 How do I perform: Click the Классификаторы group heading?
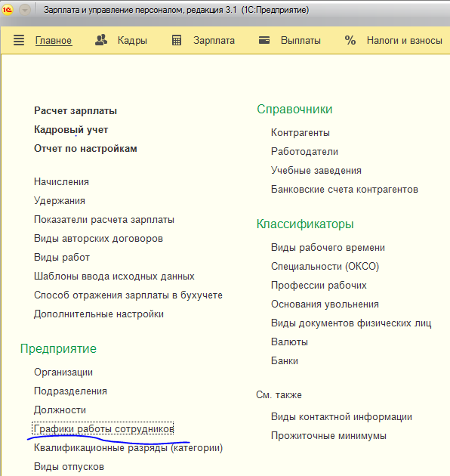[x=305, y=224]
